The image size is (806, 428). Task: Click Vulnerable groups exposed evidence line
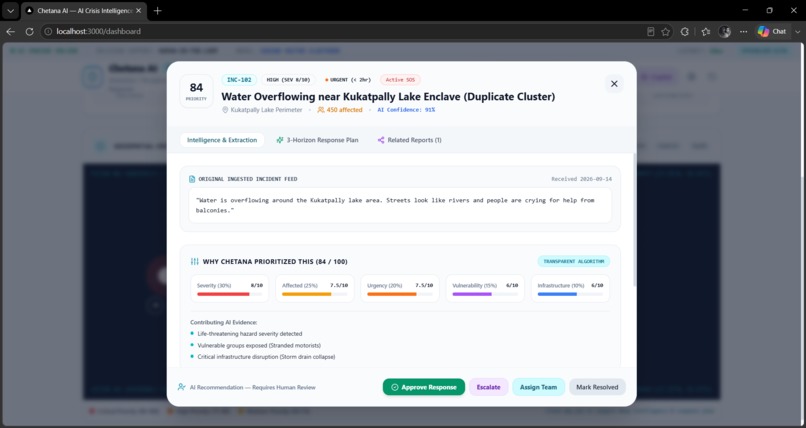259,345
